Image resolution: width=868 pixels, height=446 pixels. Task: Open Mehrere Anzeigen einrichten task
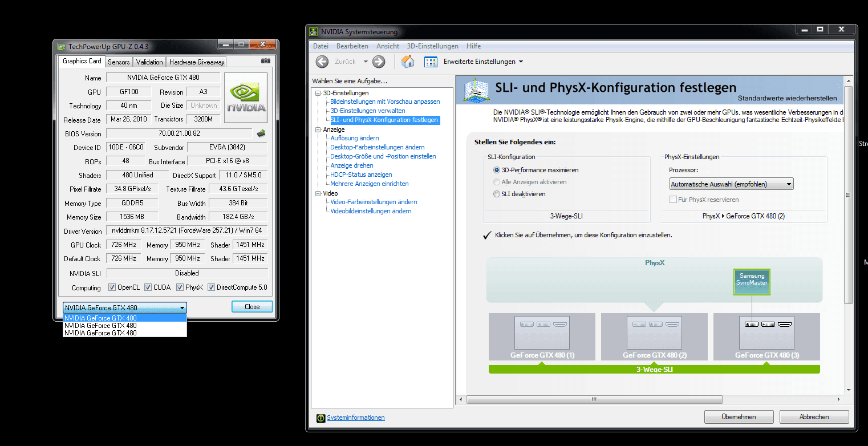pos(370,184)
